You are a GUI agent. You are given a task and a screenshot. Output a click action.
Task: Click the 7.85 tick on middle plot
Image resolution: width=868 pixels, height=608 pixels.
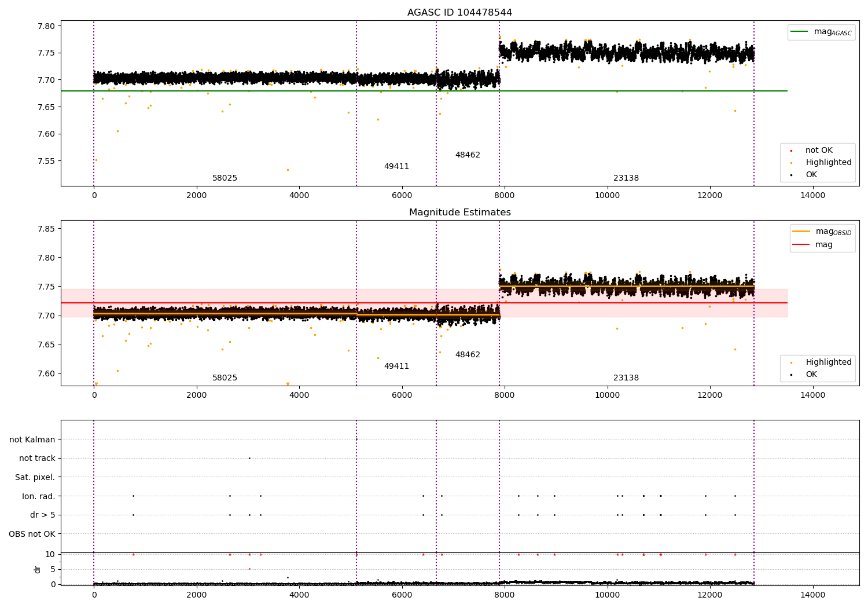pos(47,229)
